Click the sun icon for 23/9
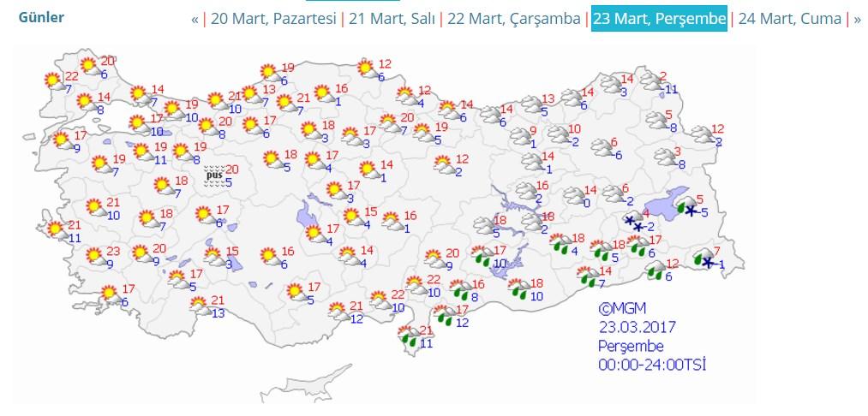 pos(96,257)
